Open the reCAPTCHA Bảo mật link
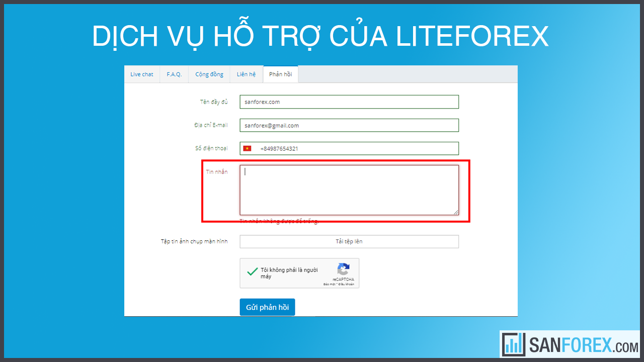The image size is (644, 362). (x=329, y=284)
